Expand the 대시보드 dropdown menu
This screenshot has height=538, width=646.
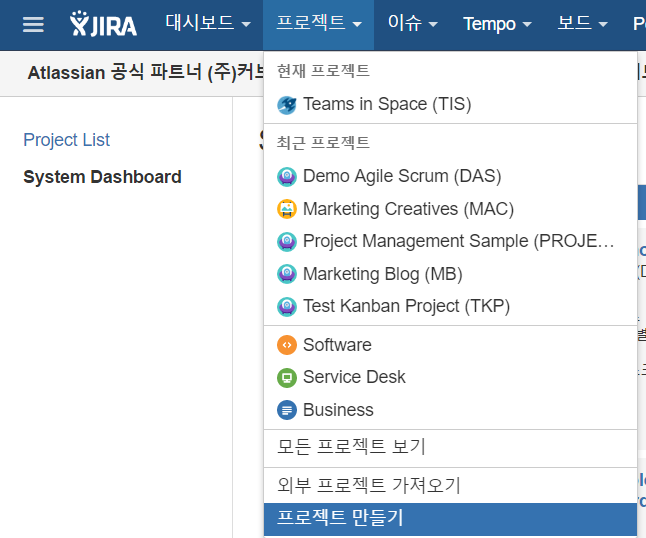208,24
